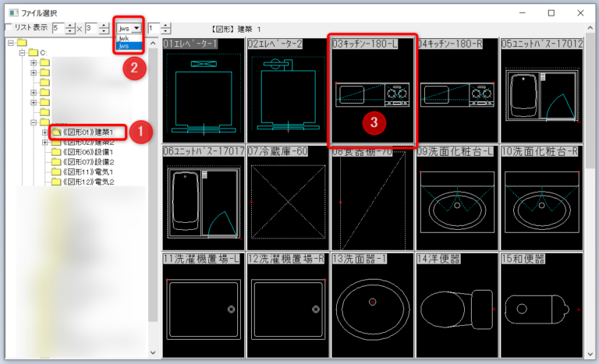Image resolution: width=599 pixels, height=364 pixels.
Task: Pick the 05ユニットバス-17012 figure thumbnail
Action: [542, 90]
